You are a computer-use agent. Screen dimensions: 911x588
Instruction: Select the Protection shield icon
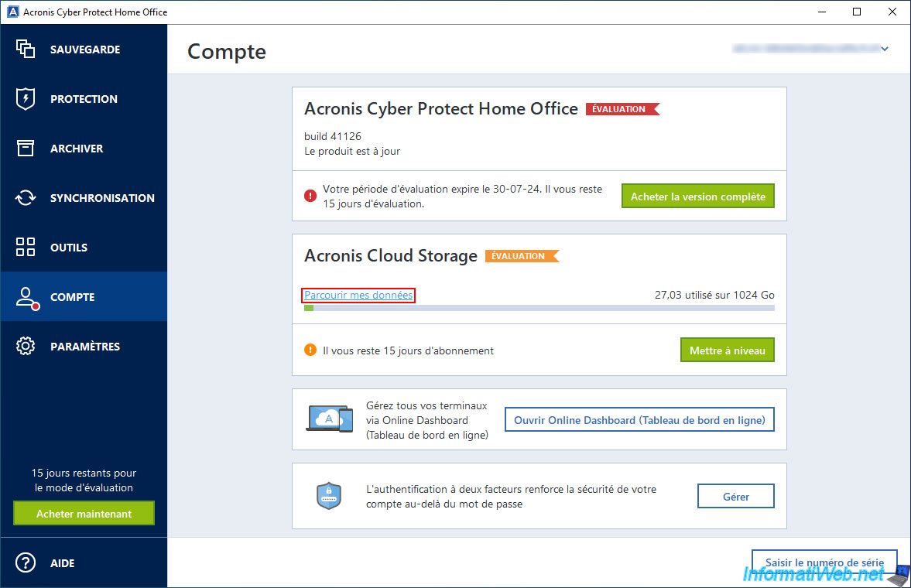tap(26, 99)
